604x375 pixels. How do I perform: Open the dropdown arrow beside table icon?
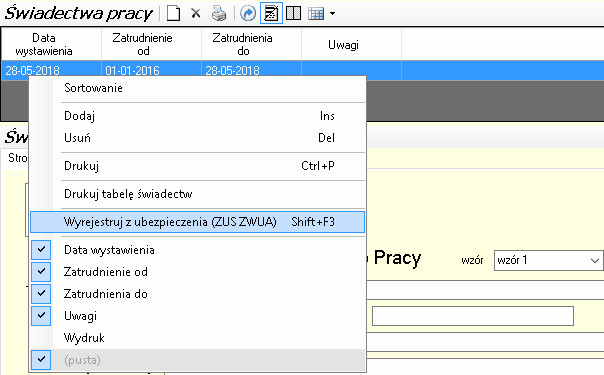332,14
